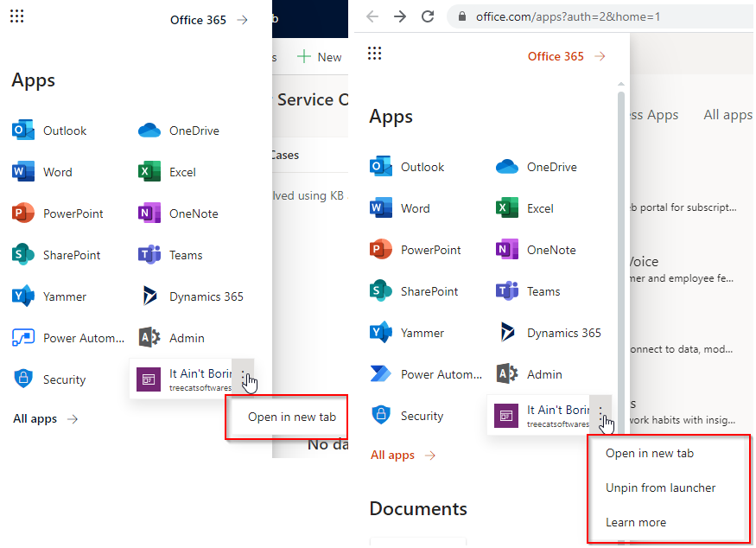The image size is (756, 548).
Task: Open Power Automate in the office.com launcher
Action: pos(426,374)
